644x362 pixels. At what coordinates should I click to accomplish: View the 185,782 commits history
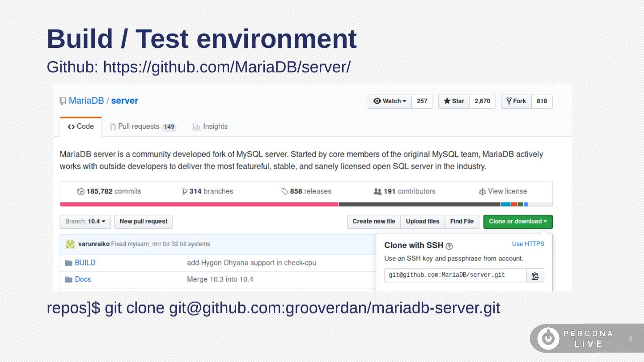click(109, 192)
